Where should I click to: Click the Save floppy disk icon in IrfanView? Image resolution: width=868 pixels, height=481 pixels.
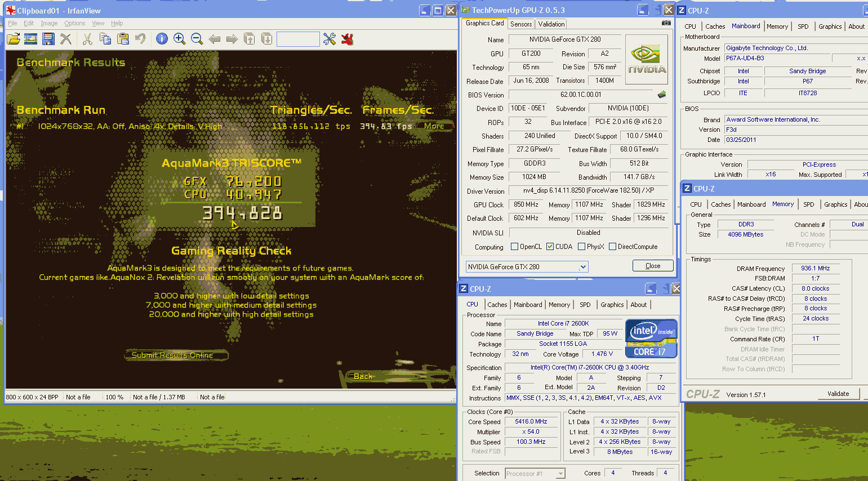tap(48, 39)
